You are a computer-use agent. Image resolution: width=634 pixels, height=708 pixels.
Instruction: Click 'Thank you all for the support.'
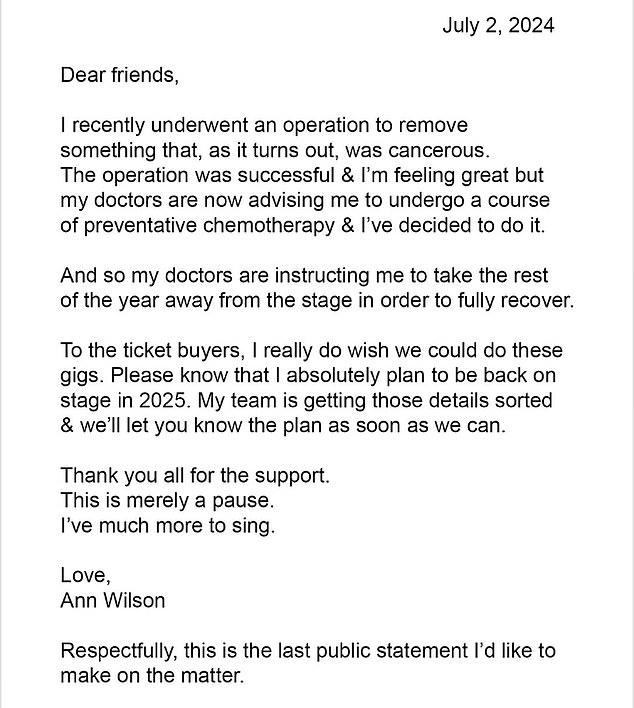(195, 476)
